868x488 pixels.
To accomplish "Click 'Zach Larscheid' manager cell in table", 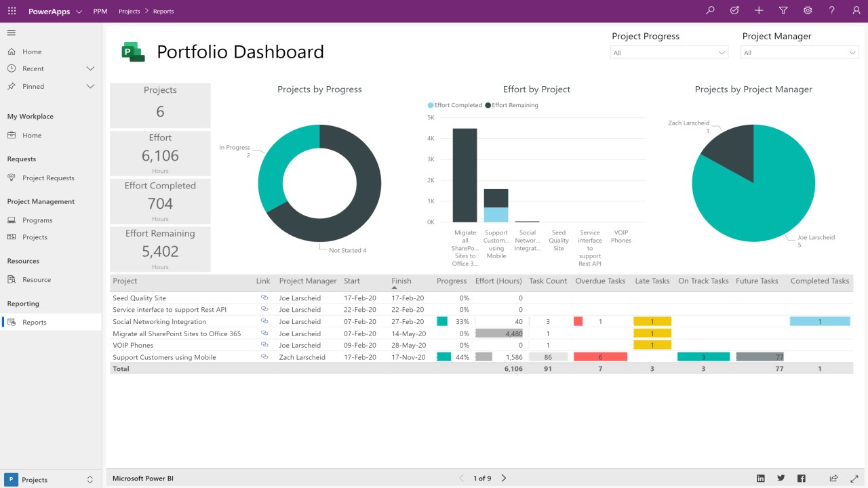I will [302, 357].
